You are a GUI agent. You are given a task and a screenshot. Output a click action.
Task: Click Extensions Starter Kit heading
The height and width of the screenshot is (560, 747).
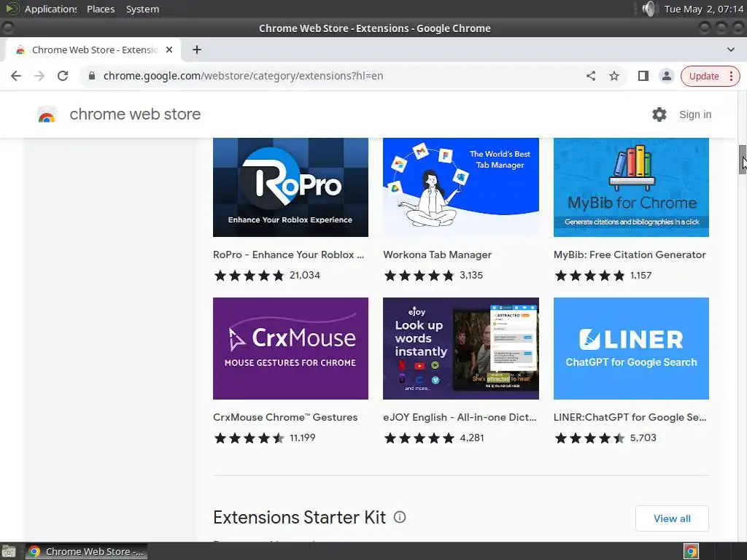299,517
